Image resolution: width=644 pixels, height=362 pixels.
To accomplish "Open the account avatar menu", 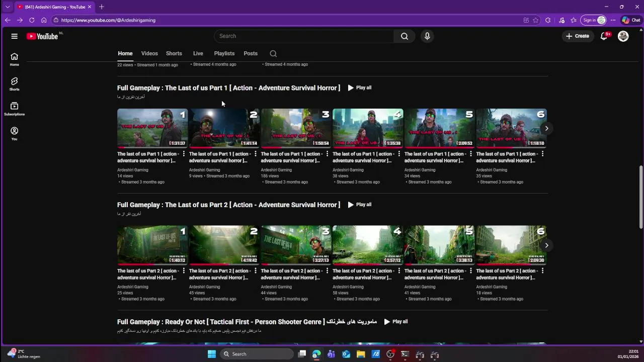I will pos(623,36).
